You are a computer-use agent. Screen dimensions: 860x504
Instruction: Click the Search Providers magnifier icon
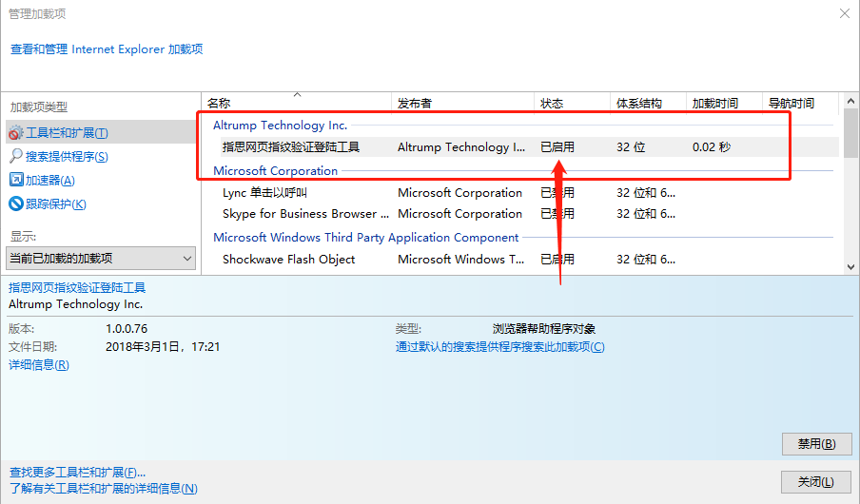tap(16, 156)
